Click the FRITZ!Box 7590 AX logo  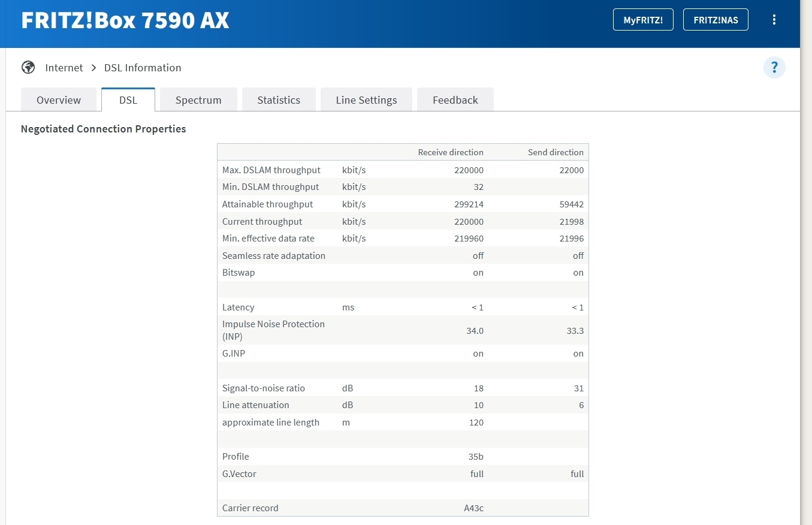(125, 20)
